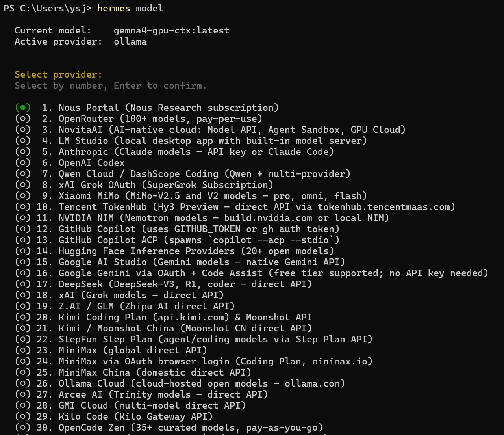Click the Kimi Coding Plan entry
The image size is (504, 435).
(185, 317)
